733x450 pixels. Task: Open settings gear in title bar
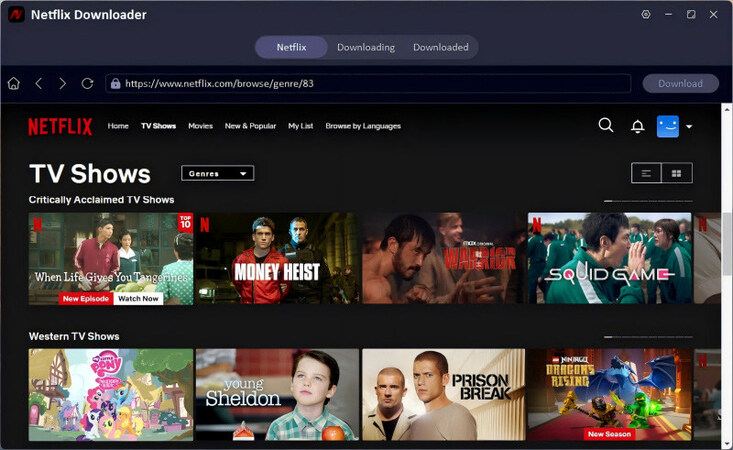[646, 15]
